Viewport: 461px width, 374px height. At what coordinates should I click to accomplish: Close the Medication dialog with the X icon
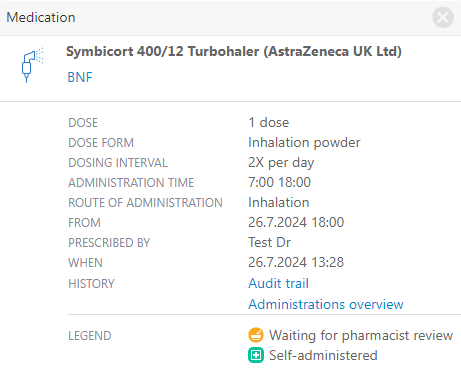click(x=443, y=17)
